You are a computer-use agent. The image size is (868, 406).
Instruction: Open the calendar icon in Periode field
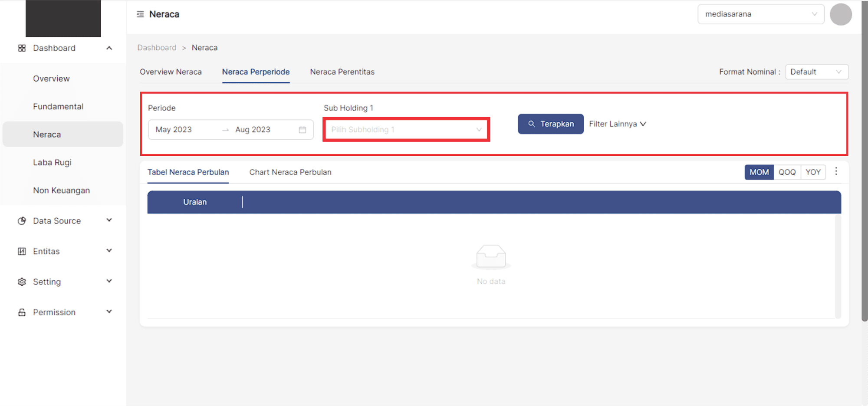[302, 130]
